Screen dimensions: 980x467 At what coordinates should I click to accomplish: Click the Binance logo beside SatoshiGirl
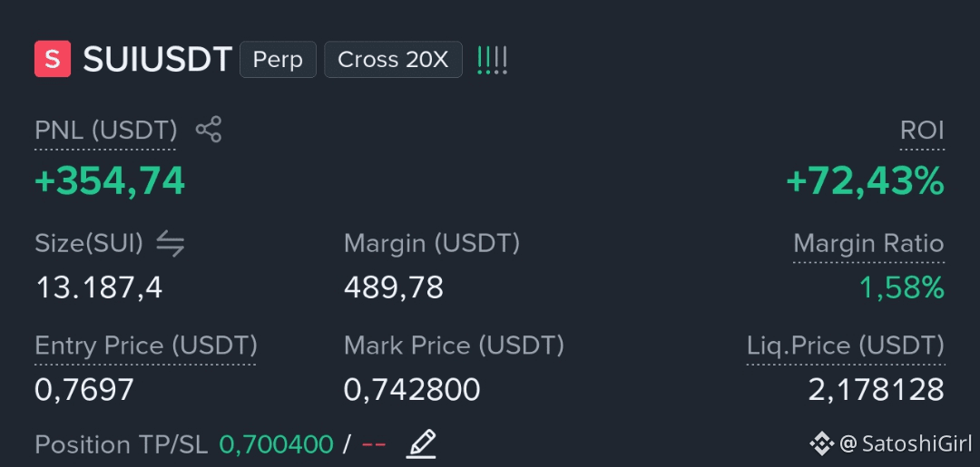[821, 443]
